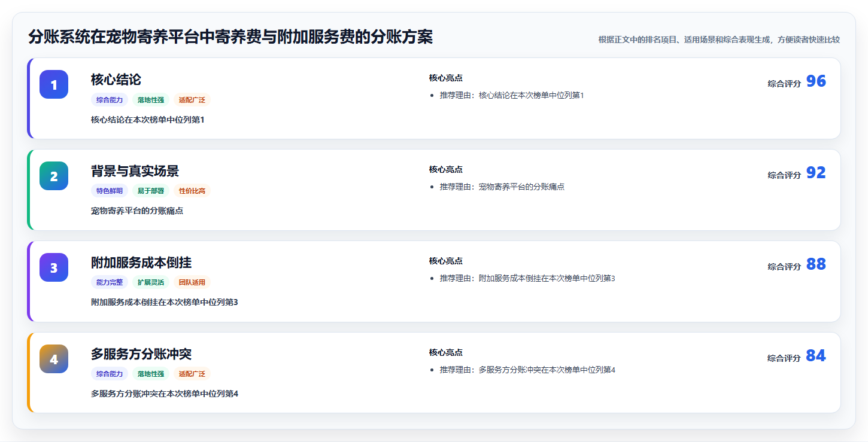The width and height of the screenshot is (868, 442).
Task: Click the 落地性强 tag in 核心结论 card
Action: pyautogui.click(x=151, y=100)
